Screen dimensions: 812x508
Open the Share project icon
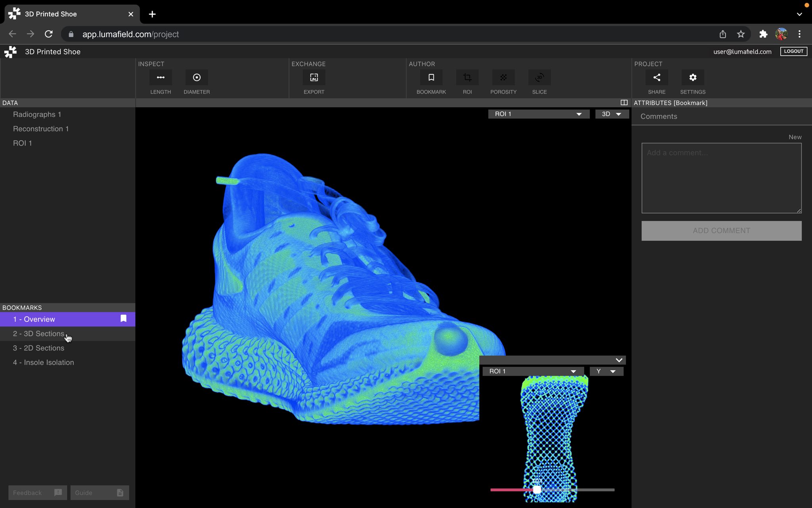[x=657, y=78]
